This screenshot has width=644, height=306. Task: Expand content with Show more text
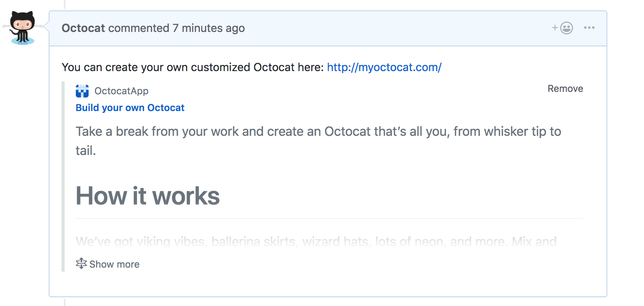click(x=114, y=264)
